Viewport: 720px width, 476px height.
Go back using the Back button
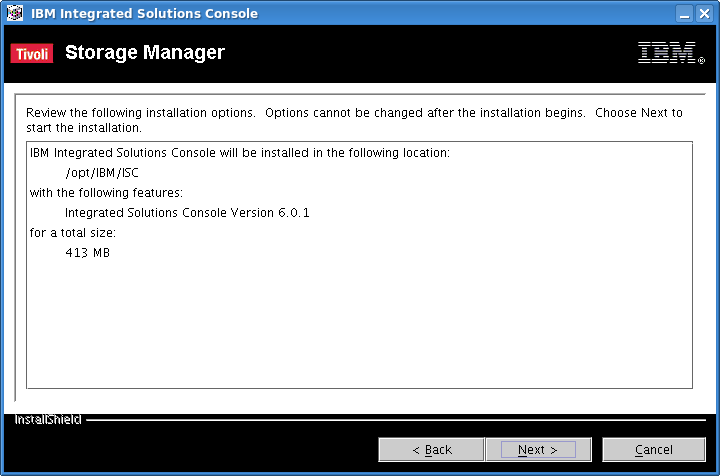point(431,449)
